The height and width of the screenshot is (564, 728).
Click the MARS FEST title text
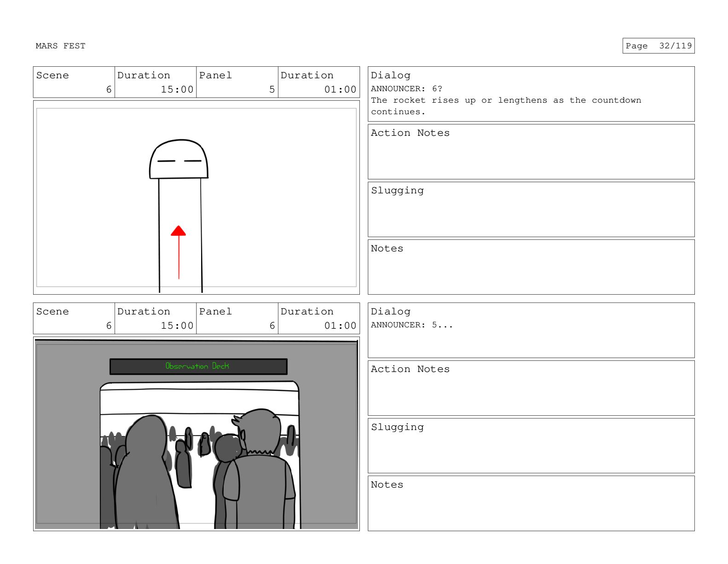60,46
